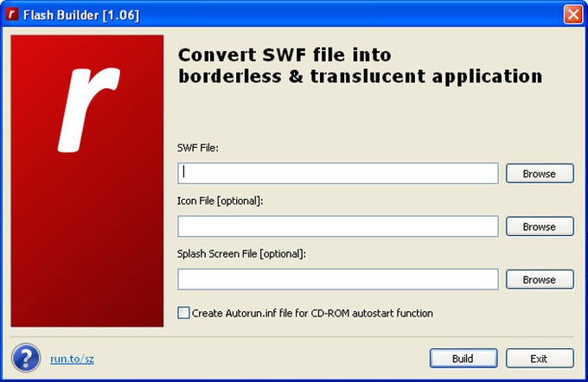Image resolution: width=588 pixels, height=382 pixels.
Task: Focus the SWF File input field
Action: tap(338, 173)
